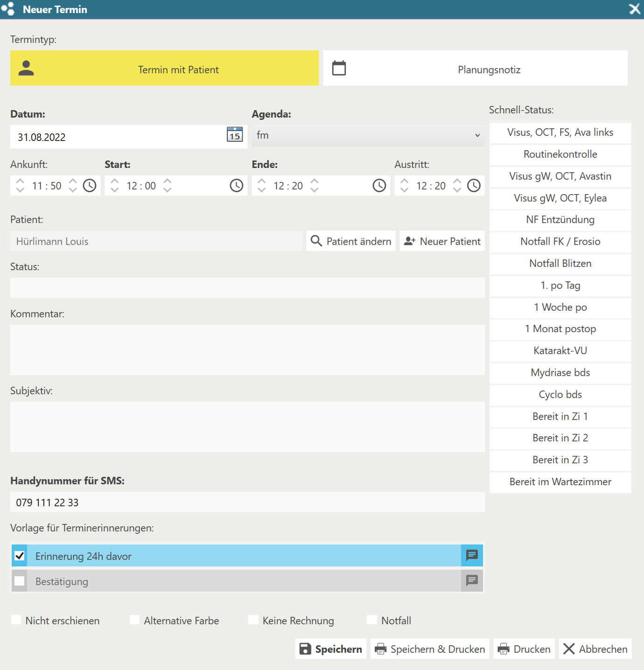Enable the Bestätigung checkbox
Viewport: 644px width, 670px height.
(x=20, y=581)
